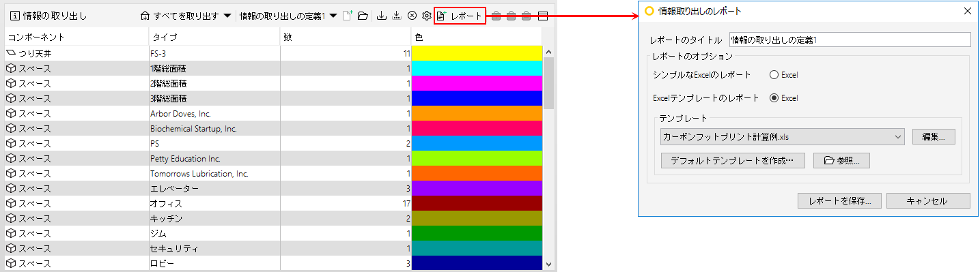The image size is (980, 272).
Task: Click the cube icon for PS row
Action: (x=11, y=143)
